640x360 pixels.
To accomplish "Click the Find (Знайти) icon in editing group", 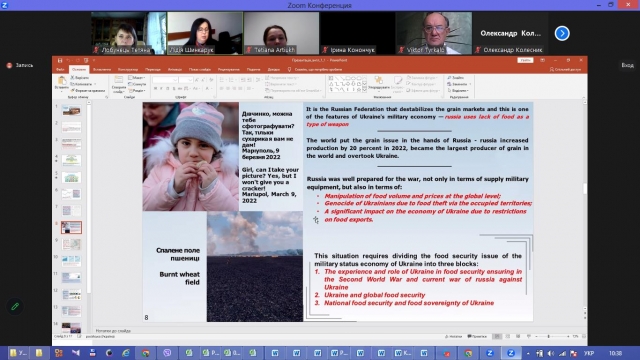I will [455, 78].
